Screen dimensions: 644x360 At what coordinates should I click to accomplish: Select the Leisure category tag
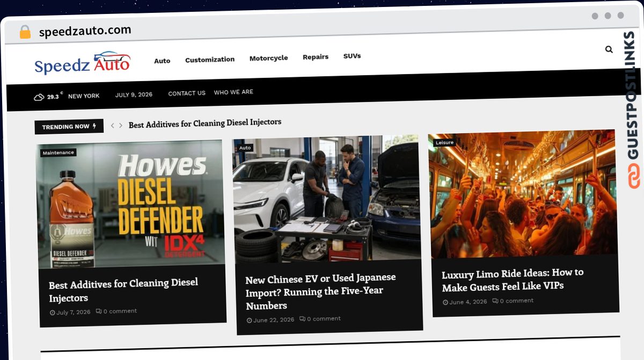[444, 143]
